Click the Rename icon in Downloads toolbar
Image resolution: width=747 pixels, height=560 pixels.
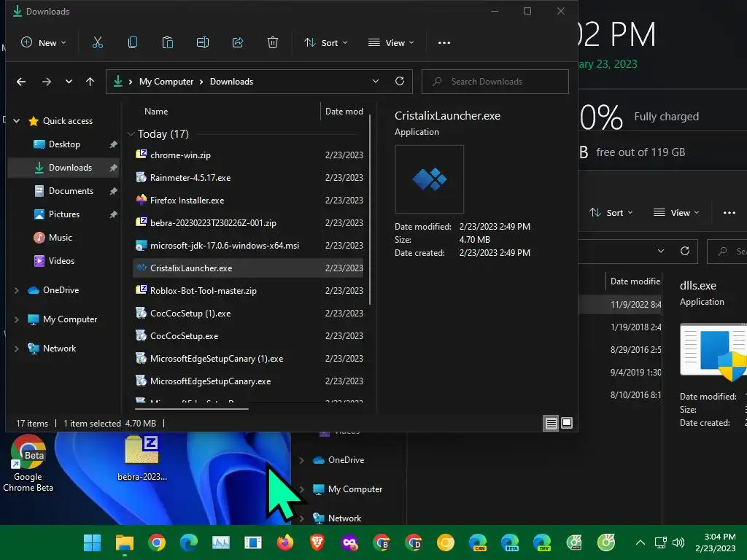coord(203,43)
